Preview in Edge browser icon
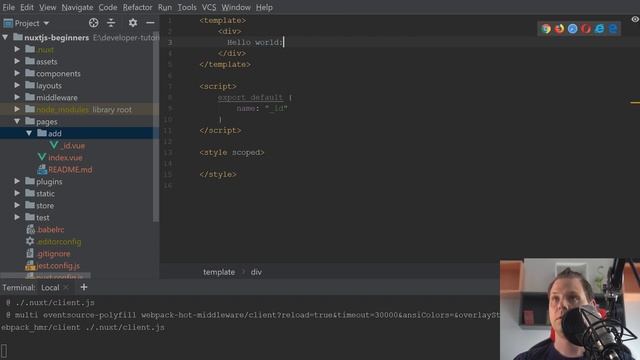The height and width of the screenshot is (360, 640). 613,29
